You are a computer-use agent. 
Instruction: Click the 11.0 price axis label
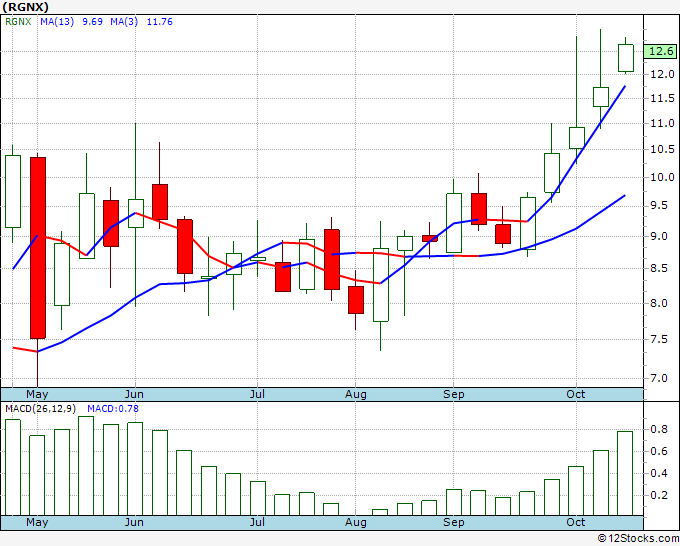(x=662, y=124)
